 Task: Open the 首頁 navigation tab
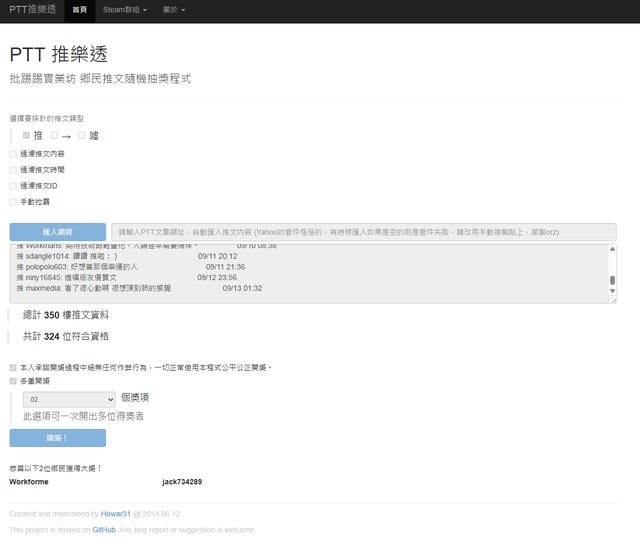point(79,11)
